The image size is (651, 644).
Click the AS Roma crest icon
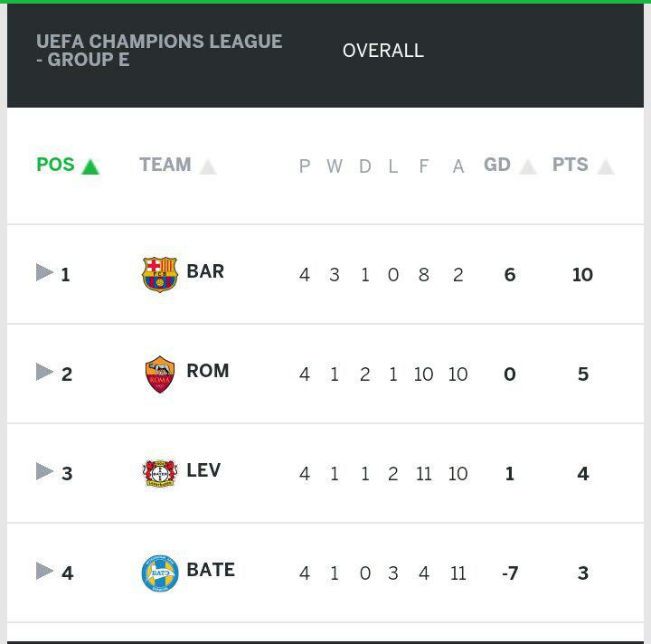click(x=160, y=374)
